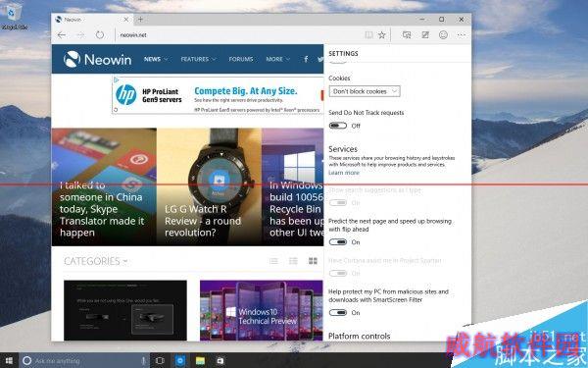
Task: Open the Windows 10 Technical Preview thumbnail
Action: (262, 310)
